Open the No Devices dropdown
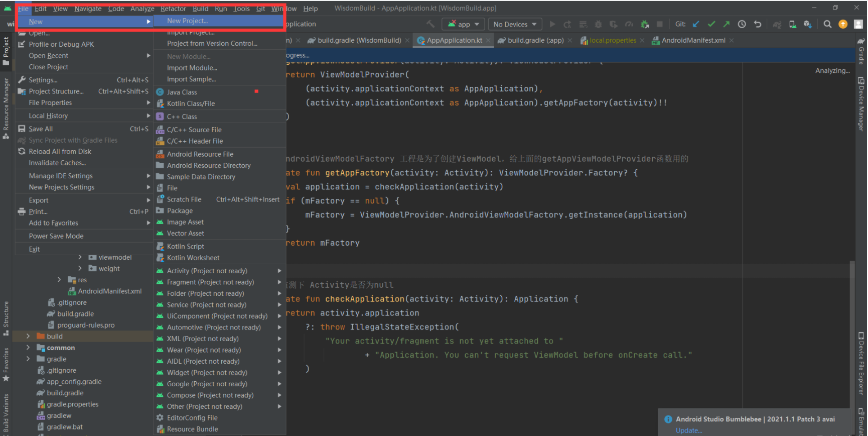 [515, 24]
